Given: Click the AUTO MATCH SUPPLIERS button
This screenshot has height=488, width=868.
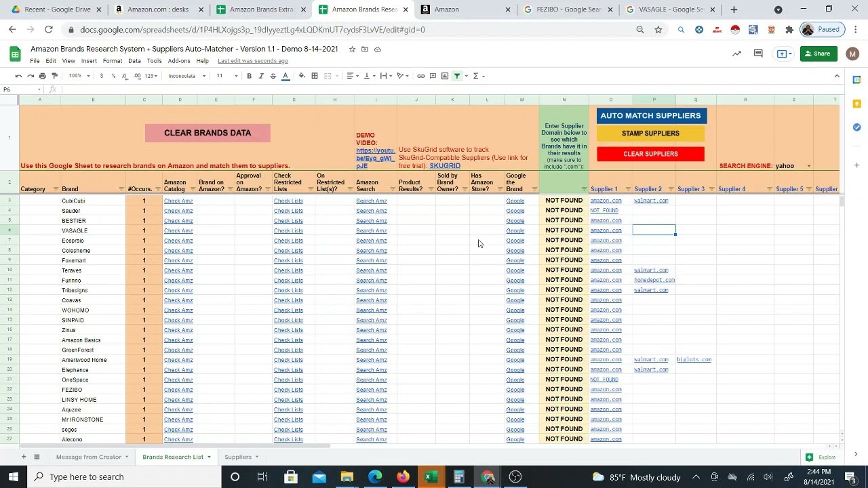Looking at the screenshot, I should [651, 116].
